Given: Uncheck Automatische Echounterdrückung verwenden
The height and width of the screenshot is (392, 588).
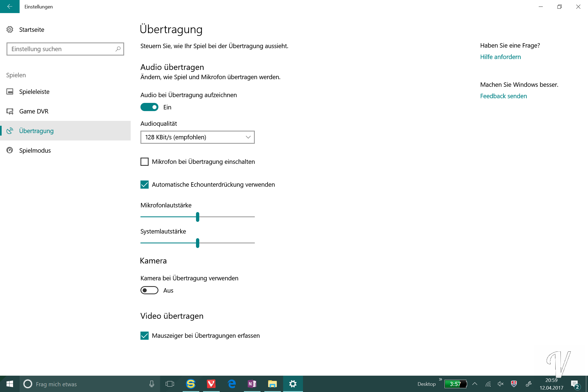Looking at the screenshot, I should tap(145, 185).
